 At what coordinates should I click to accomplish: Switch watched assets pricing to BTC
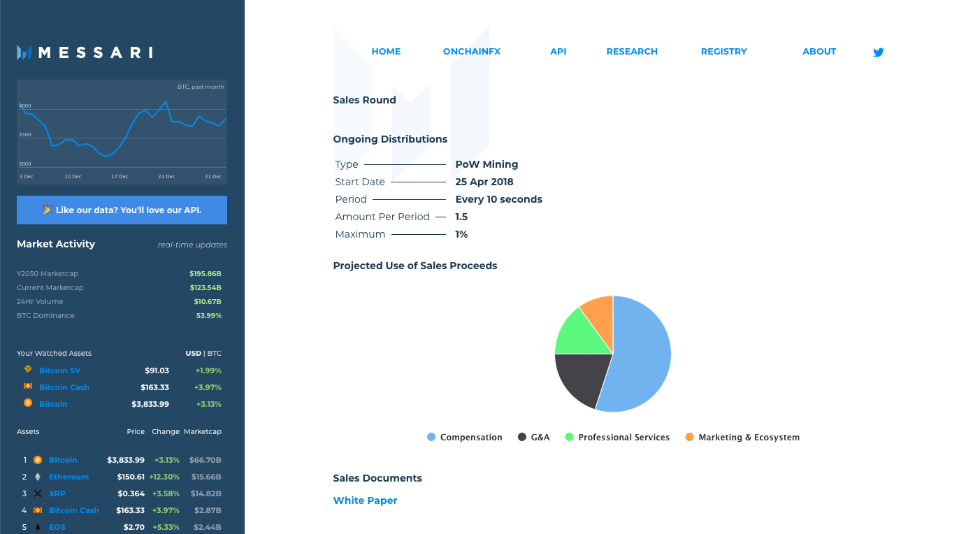214,354
